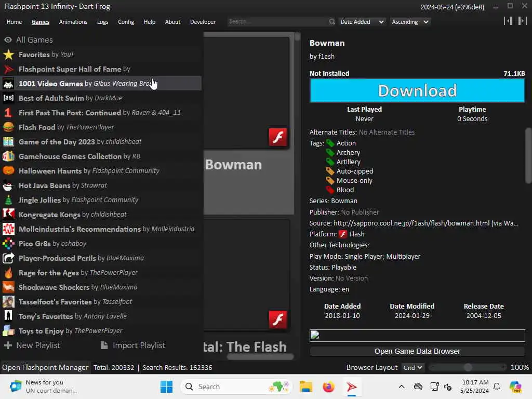The width and height of the screenshot is (532, 399).
Task: Open the Date Added sort dropdown
Action: (x=362, y=22)
